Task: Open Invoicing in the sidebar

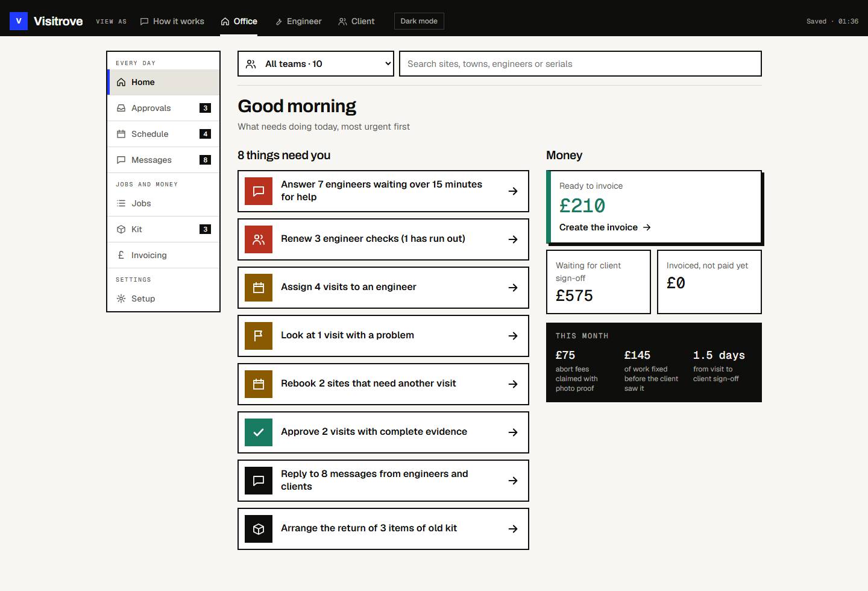Action: coord(163,255)
